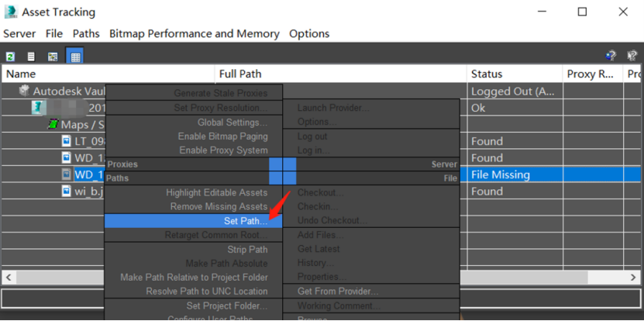The height and width of the screenshot is (321, 644).
Task: Switch to list view icon
Action: click(x=31, y=57)
